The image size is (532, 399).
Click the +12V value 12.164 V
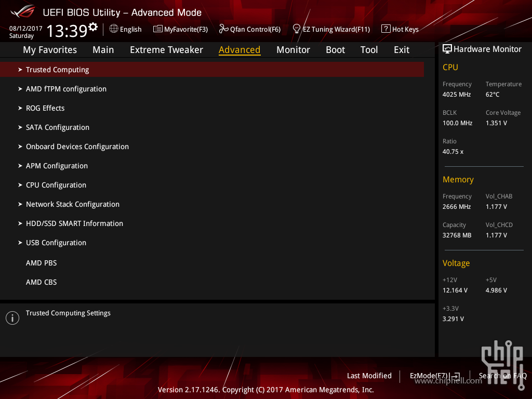pyautogui.click(x=455, y=290)
